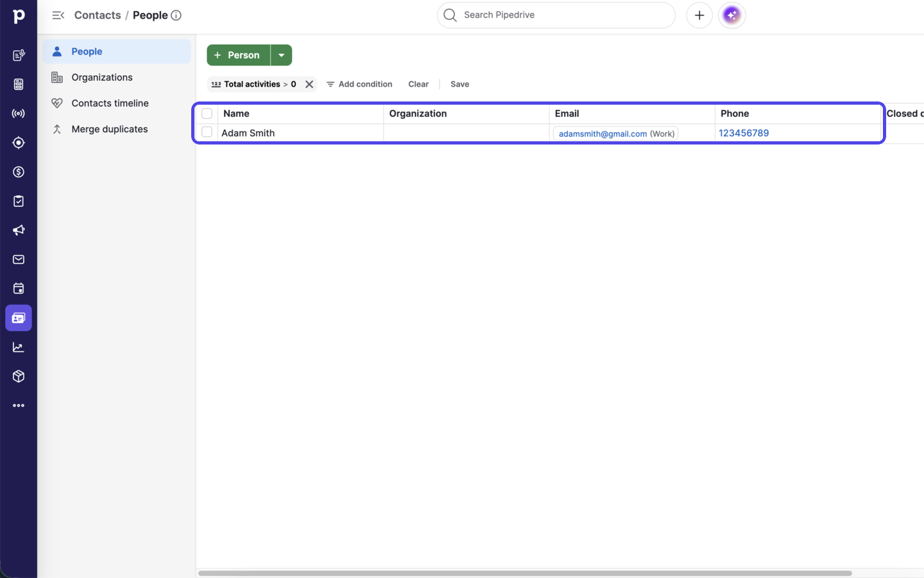Open the broadcast signal icon in sidebar

pyautogui.click(x=19, y=114)
